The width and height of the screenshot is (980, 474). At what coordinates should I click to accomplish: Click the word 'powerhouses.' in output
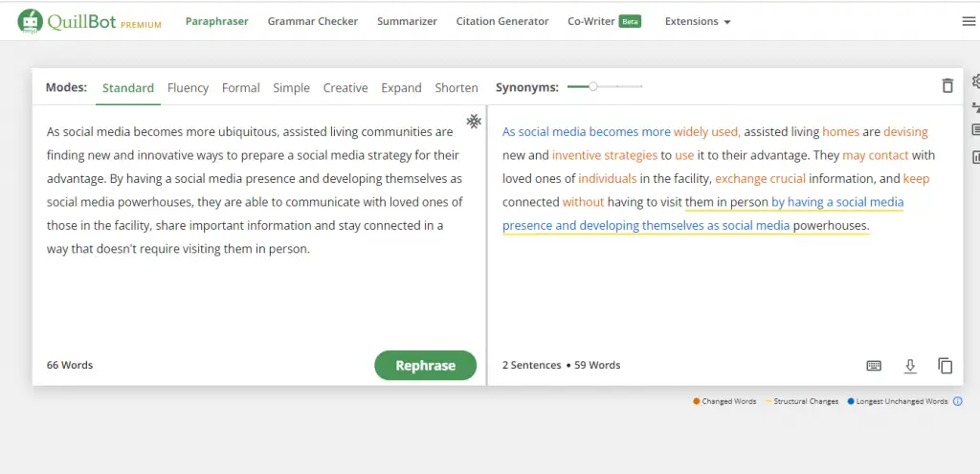tap(832, 226)
